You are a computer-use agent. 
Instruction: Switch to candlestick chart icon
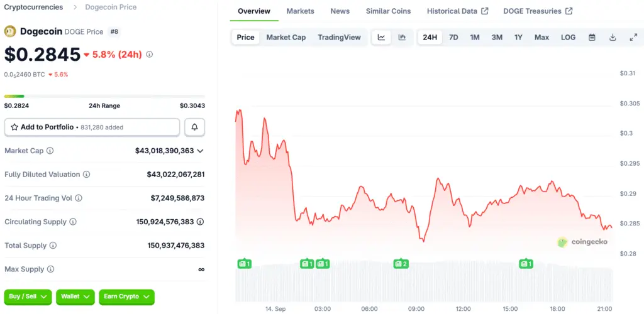click(402, 37)
